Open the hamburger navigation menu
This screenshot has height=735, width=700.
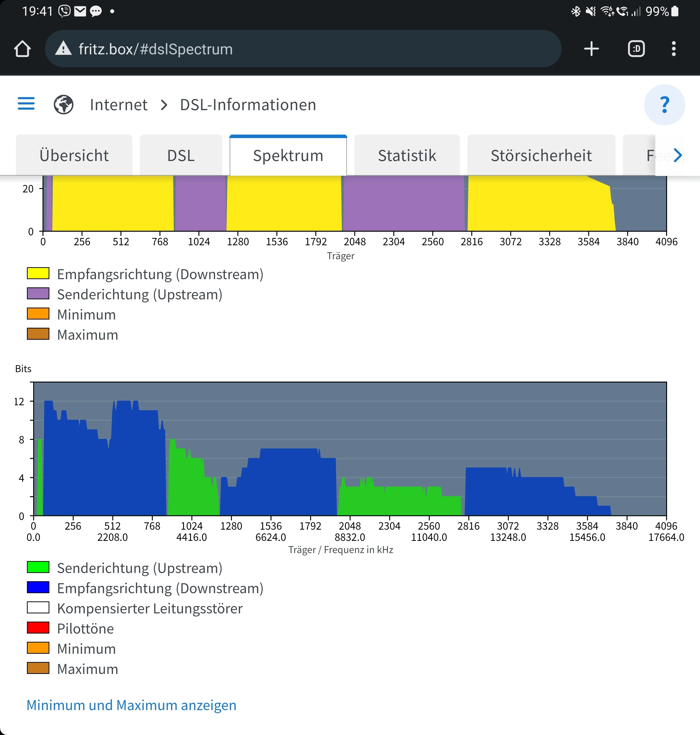coord(26,104)
